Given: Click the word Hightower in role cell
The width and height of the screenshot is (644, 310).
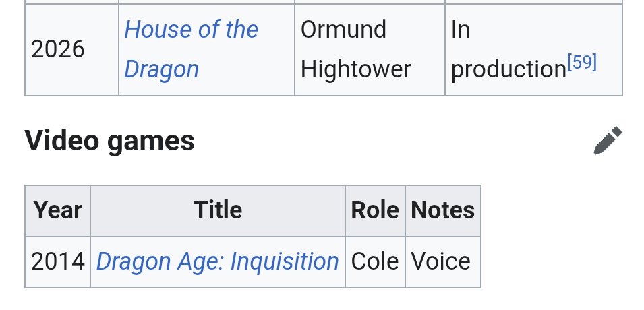Looking at the screenshot, I should click(x=355, y=69).
